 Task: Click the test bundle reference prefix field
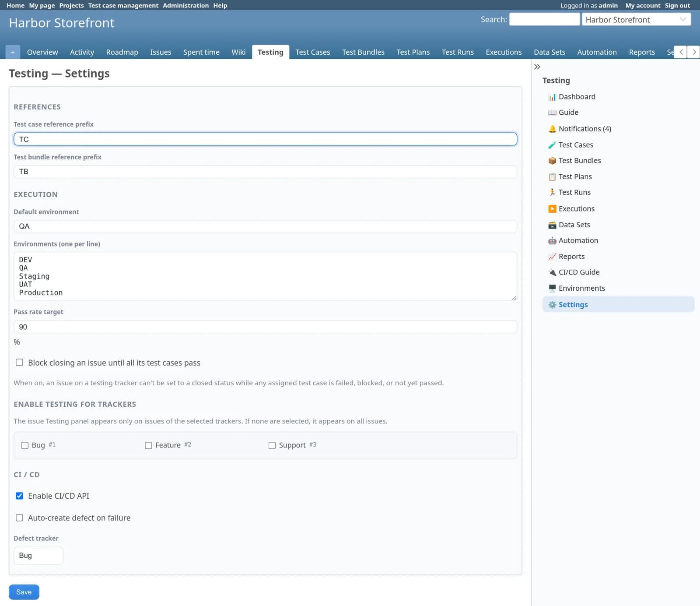coord(265,172)
